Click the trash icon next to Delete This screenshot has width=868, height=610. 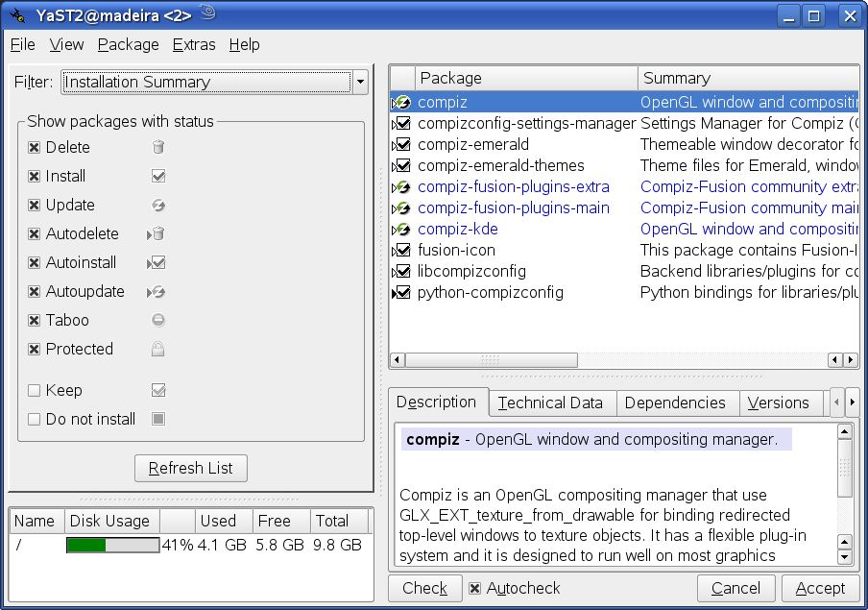[158, 147]
